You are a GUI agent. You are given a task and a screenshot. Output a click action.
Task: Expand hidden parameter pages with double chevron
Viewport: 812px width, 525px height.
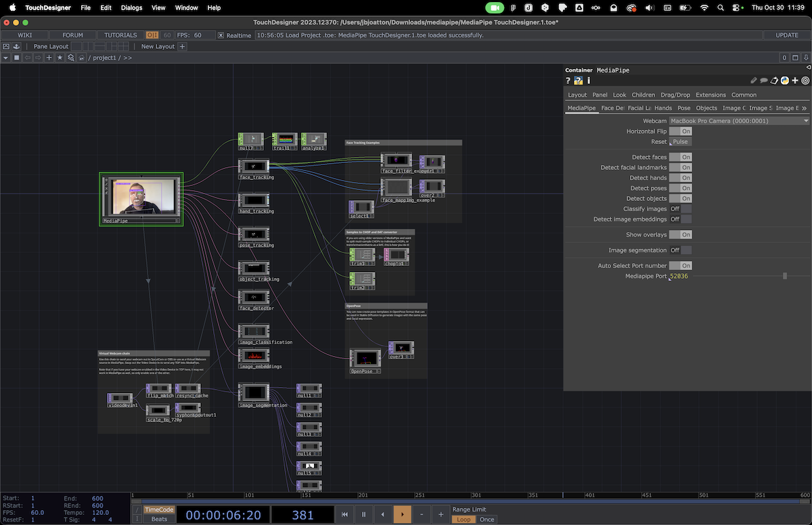tap(804, 108)
